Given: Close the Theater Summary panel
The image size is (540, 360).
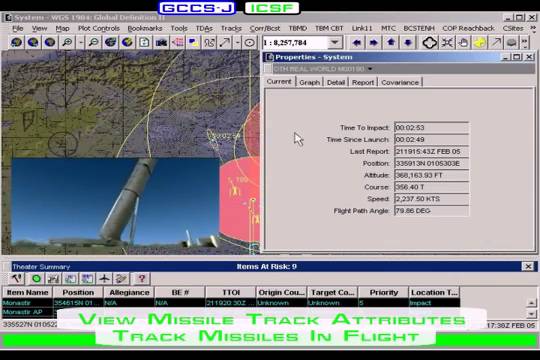Looking at the screenshot, I should (x=528, y=266).
